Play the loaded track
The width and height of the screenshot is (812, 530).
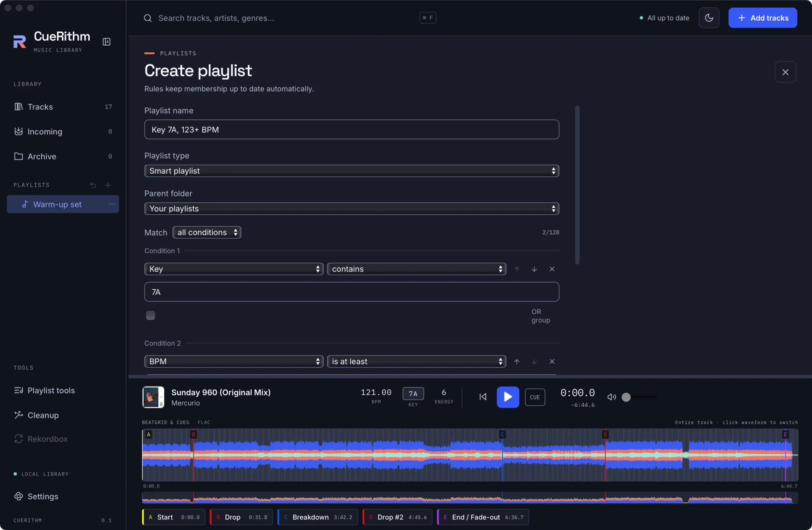508,397
